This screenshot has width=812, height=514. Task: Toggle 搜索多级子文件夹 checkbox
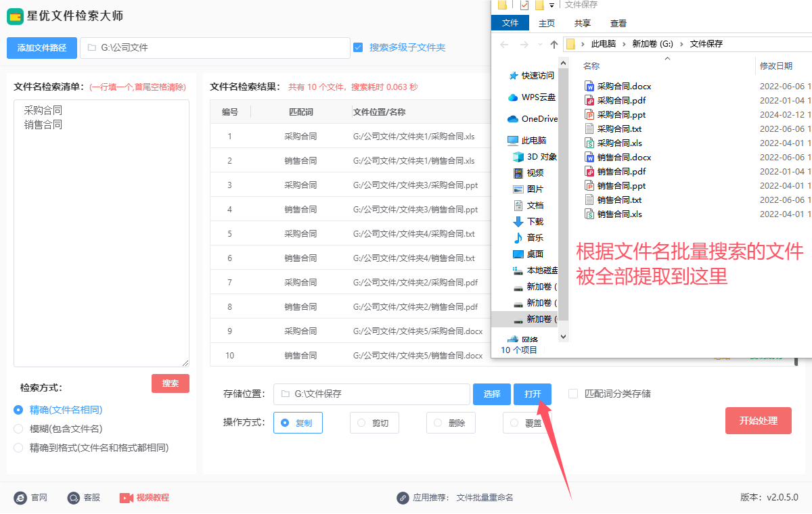[358, 47]
